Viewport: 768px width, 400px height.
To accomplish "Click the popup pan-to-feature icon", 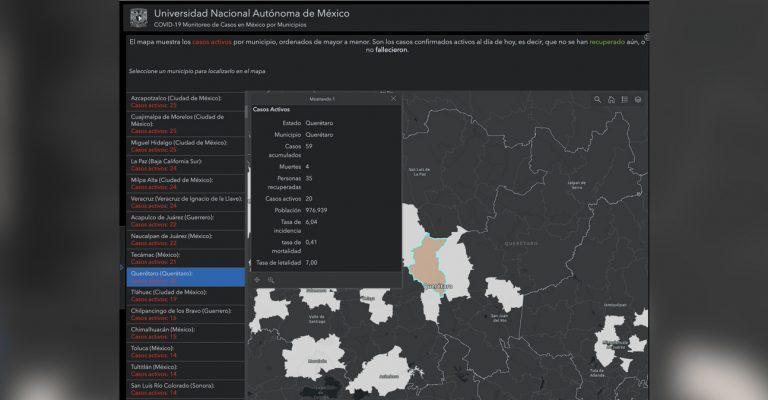I will [x=257, y=280].
